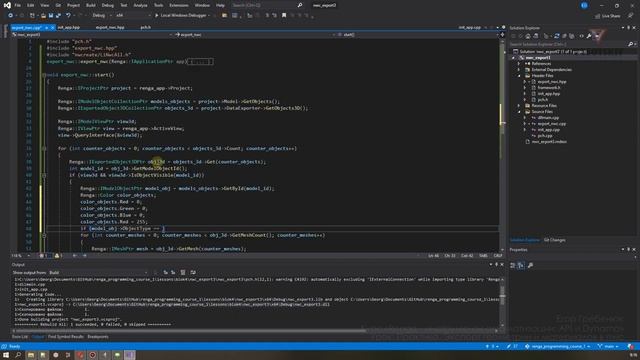Viewport: 640px width, 360px height.
Task: Click the Clear All icon in Output
Action: coord(183,272)
